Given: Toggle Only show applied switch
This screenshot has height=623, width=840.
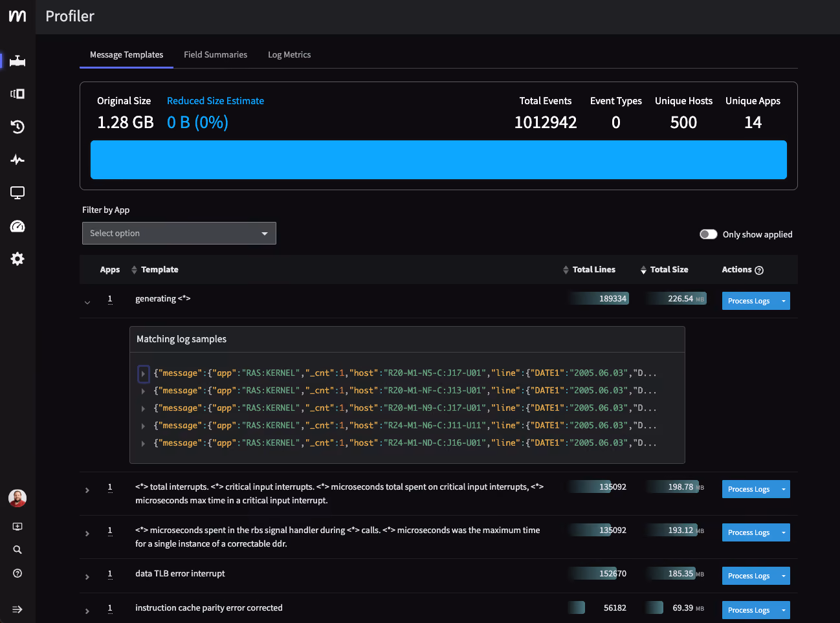Looking at the screenshot, I should click(709, 234).
